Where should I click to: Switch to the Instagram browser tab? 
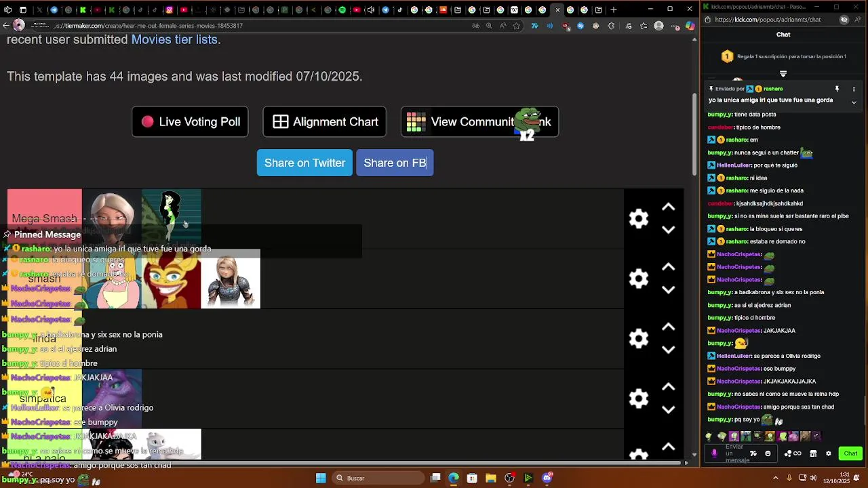[x=170, y=10]
